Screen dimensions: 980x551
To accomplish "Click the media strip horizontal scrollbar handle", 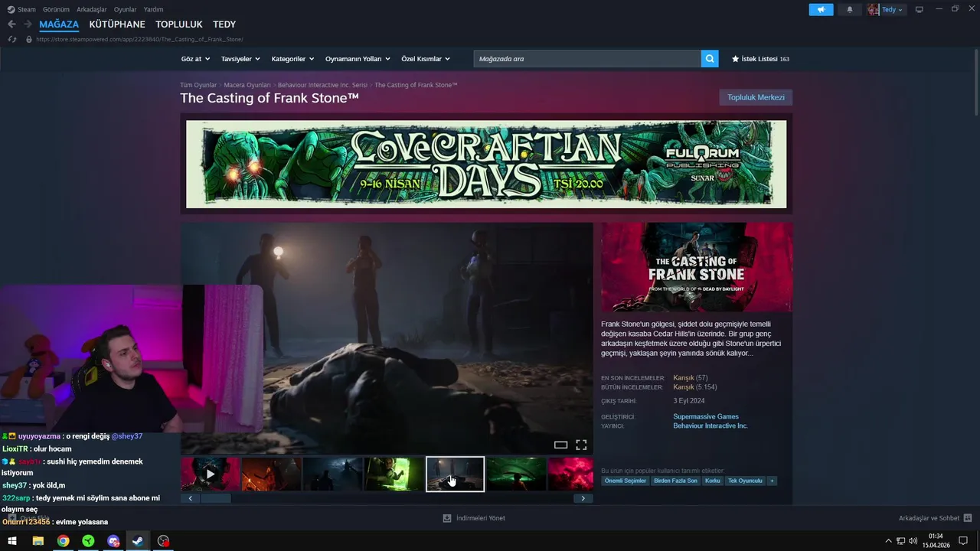I will click(215, 498).
